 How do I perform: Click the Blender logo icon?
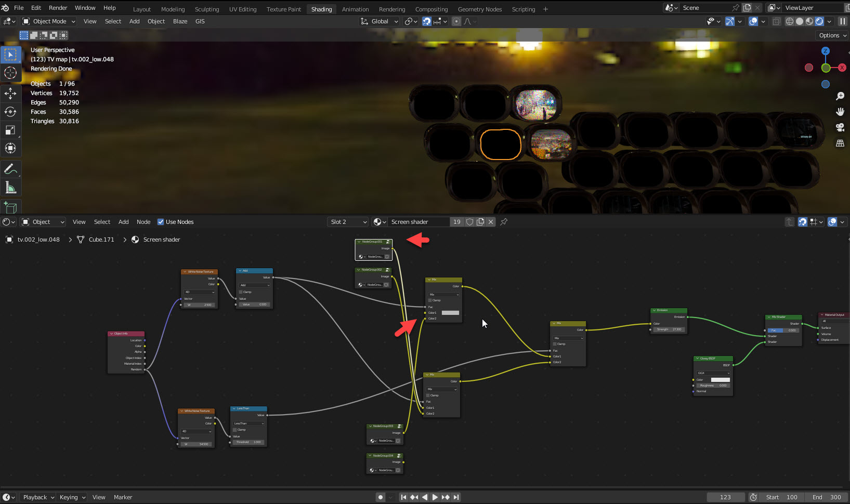pos(5,8)
